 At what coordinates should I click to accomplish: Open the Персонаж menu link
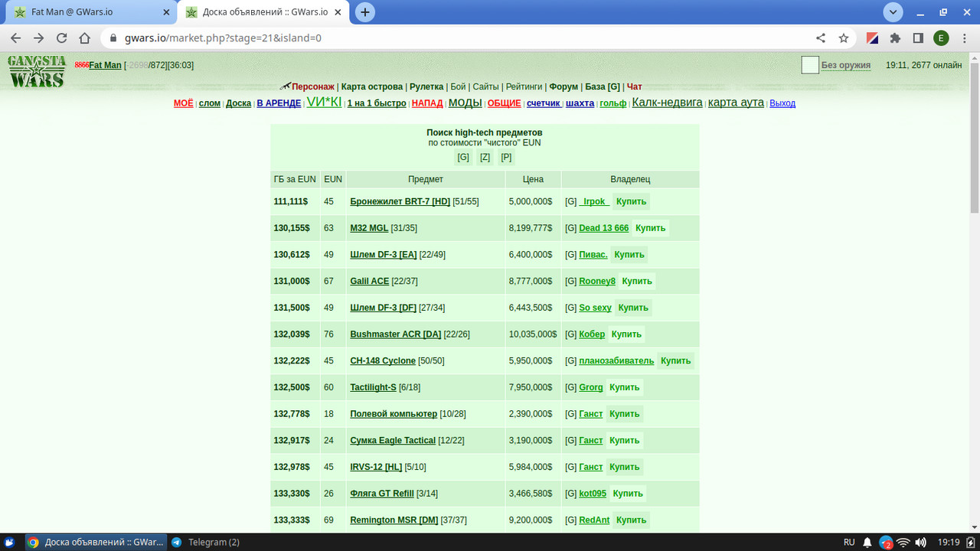coord(312,86)
